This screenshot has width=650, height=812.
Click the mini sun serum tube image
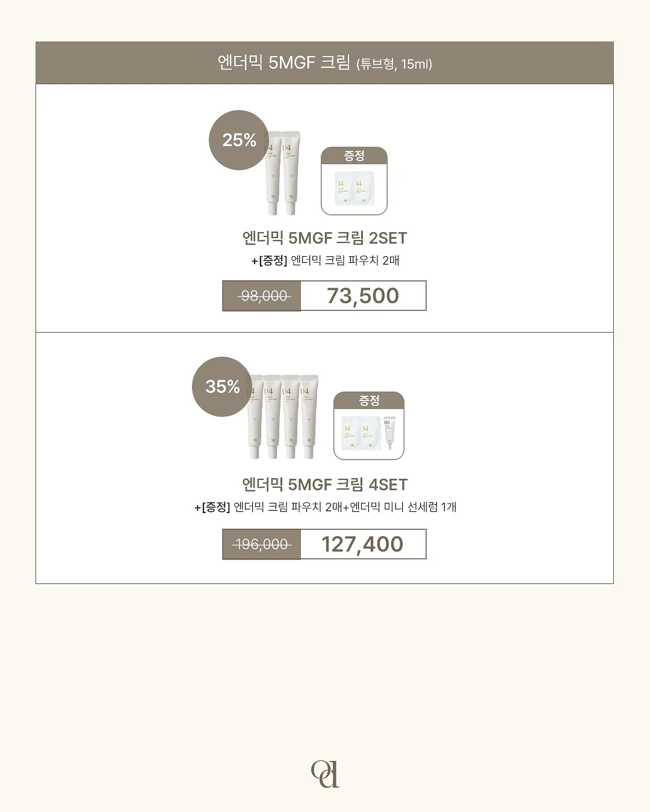(389, 432)
